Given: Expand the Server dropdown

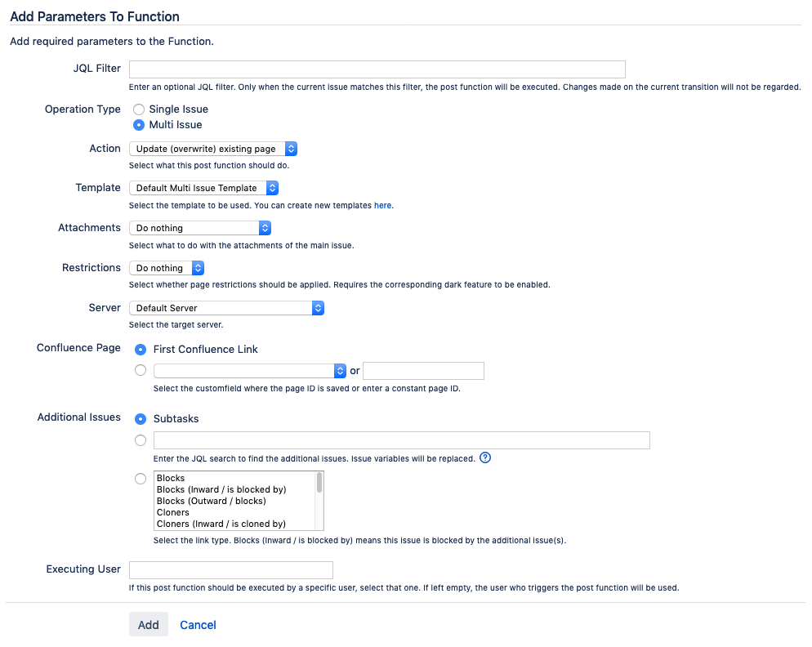Looking at the screenshot, I should click(226, 308).
